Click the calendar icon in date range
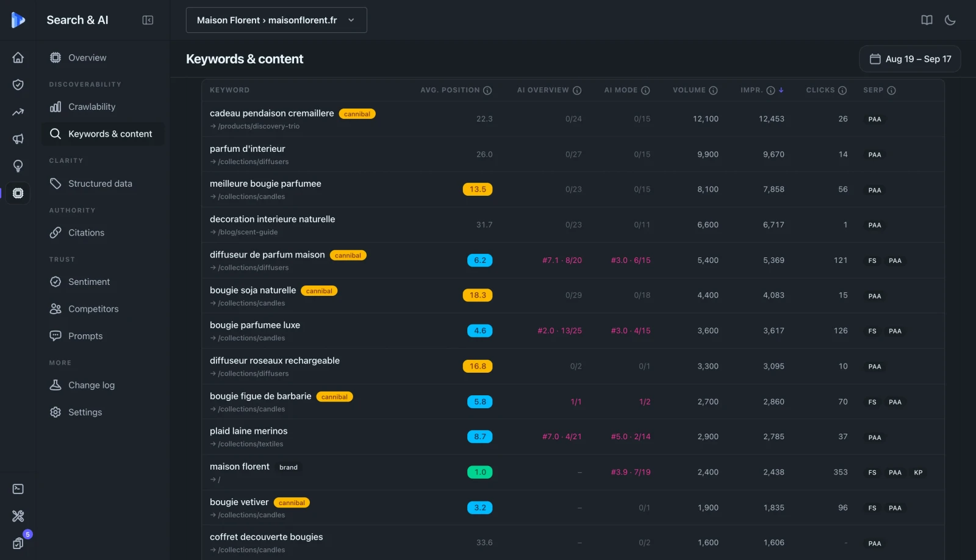 pos(875,59)
